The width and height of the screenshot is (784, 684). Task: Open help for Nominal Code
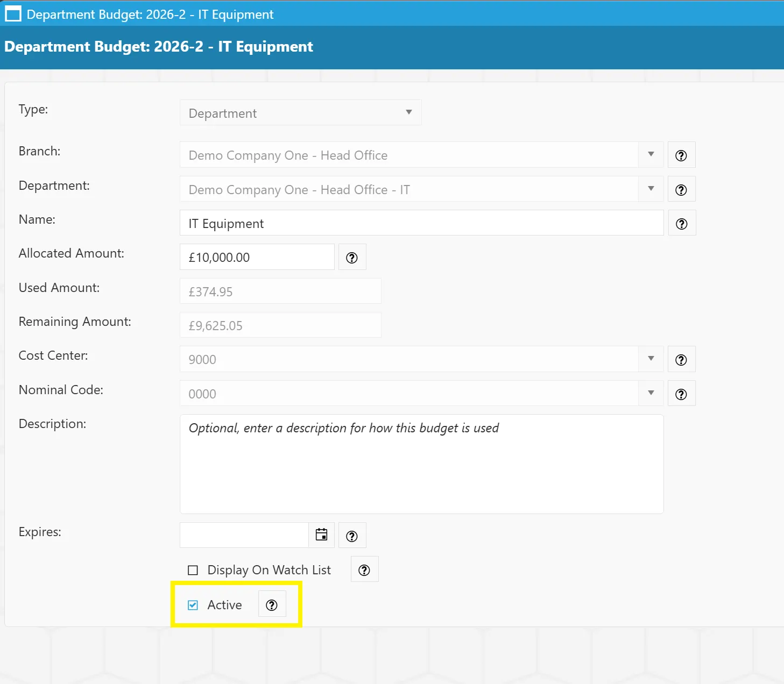(681, 394)
